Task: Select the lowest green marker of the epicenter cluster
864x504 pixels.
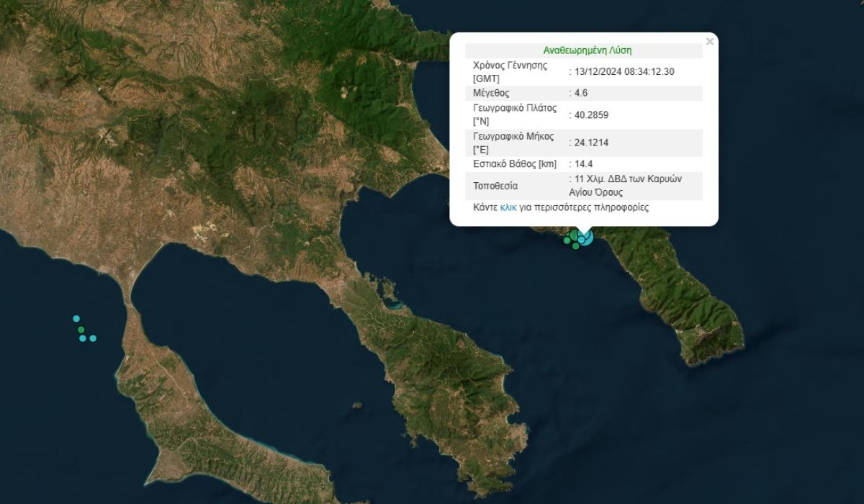Action: tap(576, 246)
